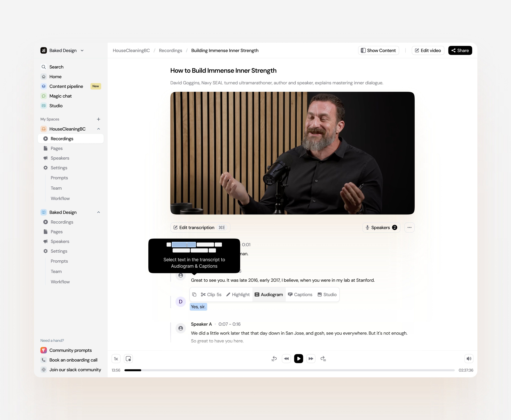The height and width of the screenshot is (420, 511).
Task: Add a new space with plus icon
Action: click(99, 119)
